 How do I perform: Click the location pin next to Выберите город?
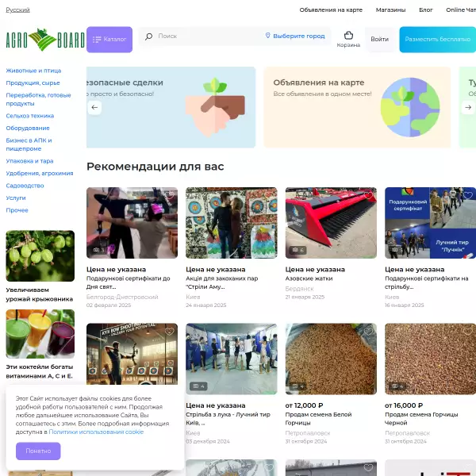point(267,36)
